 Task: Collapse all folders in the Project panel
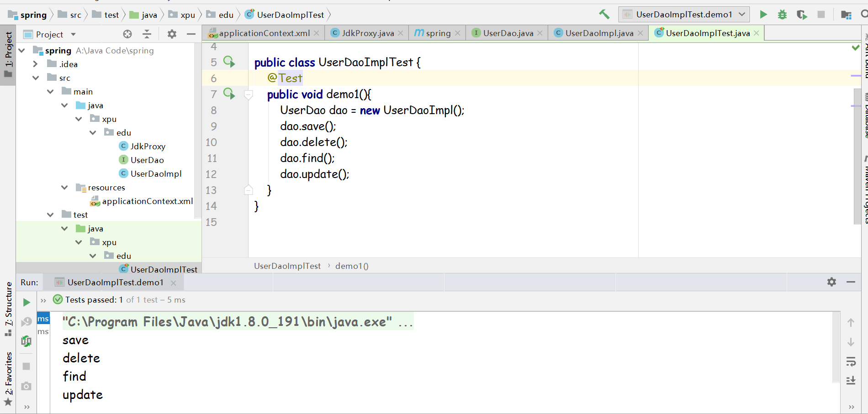click(146, 34)
